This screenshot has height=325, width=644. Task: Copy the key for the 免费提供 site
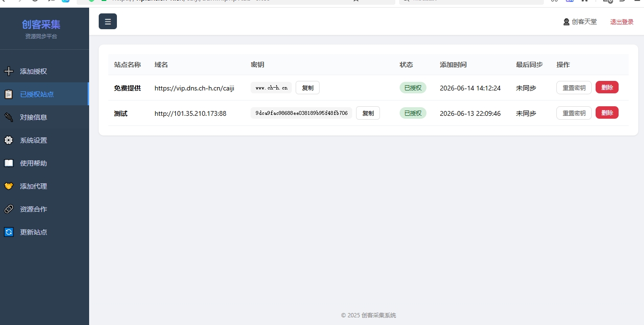click(308, 88)
